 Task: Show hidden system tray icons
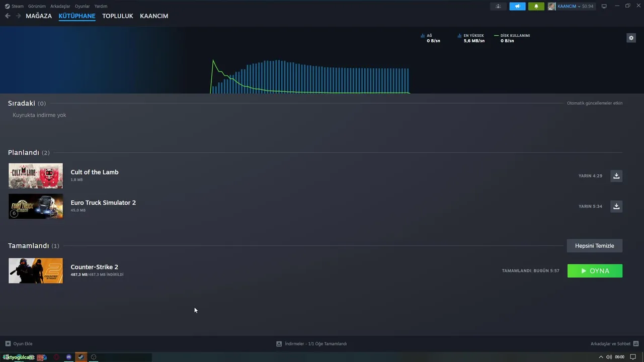601,357
